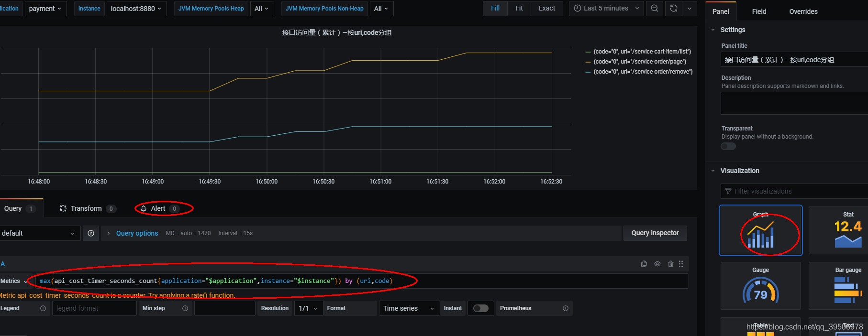Toggle query A visibility eye icon

click(657, 264)
